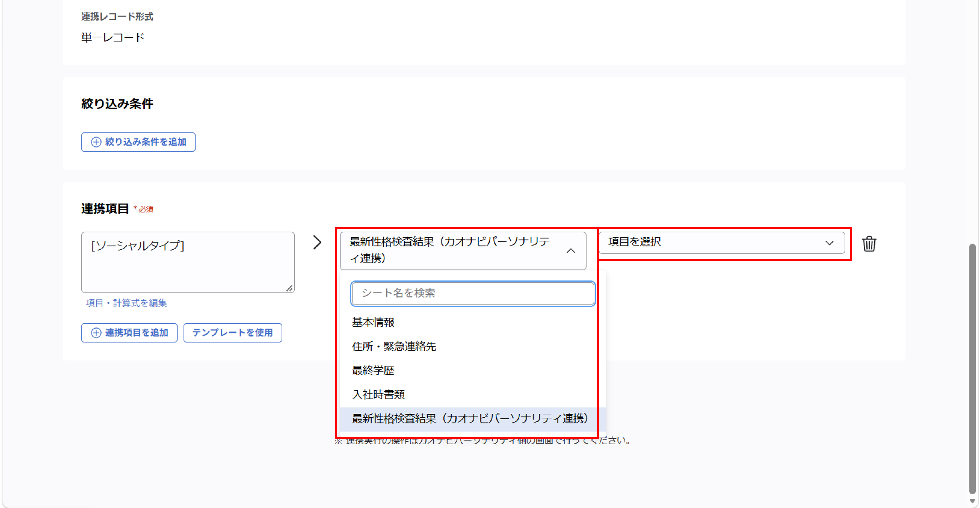Click the right arrow next to ソーシャルタイプ
The height and width of the screenshot is (508, 980).
317,242
